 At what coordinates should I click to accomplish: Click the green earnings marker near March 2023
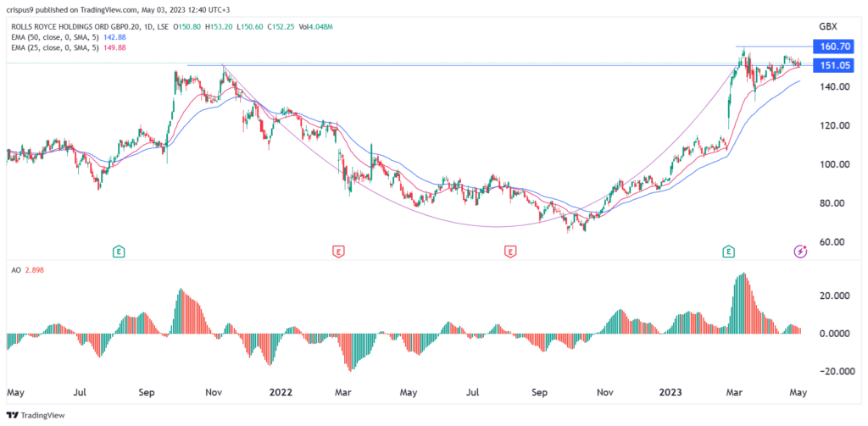(729, 252)
